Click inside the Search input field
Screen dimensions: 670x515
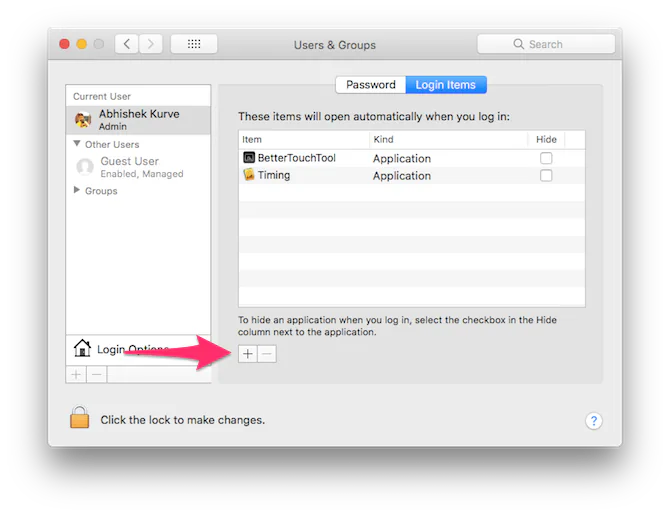click(x=546, y=44)
